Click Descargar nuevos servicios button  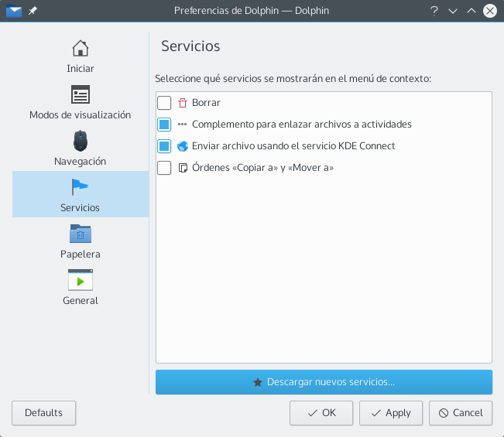324,382
